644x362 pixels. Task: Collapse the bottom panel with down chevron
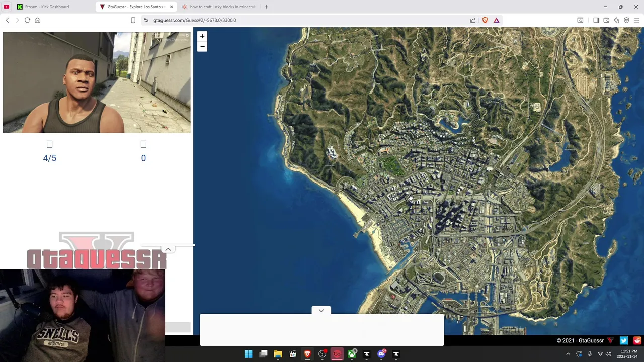321,311
